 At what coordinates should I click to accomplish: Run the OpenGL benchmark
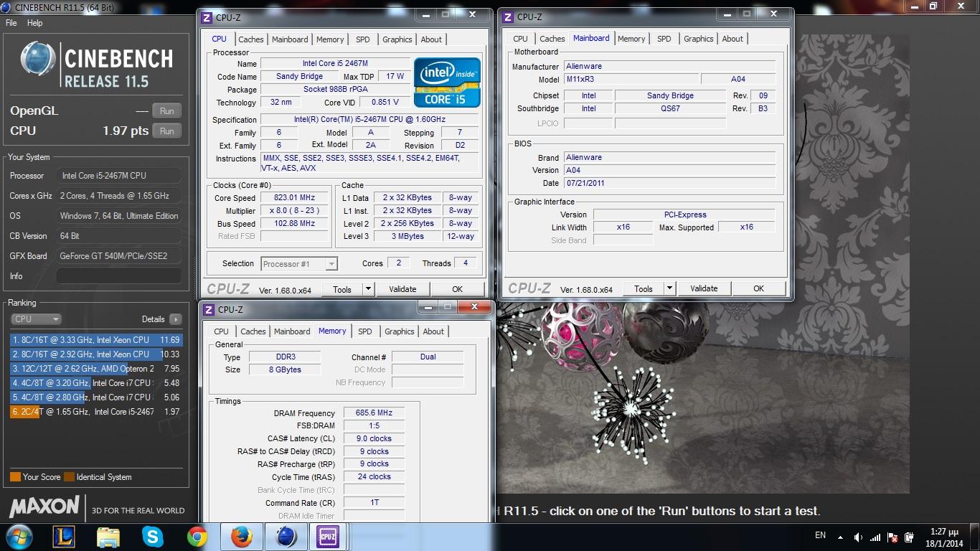[x=167, y=111]
